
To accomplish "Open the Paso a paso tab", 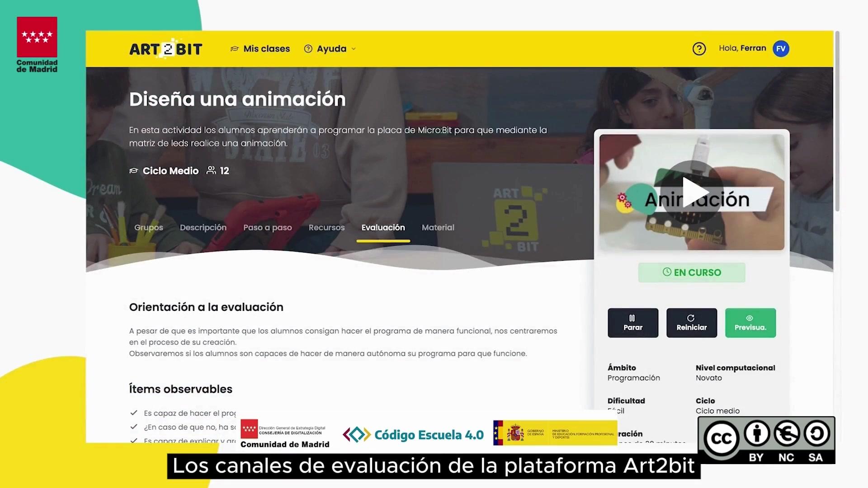I will tap(267, 228).
